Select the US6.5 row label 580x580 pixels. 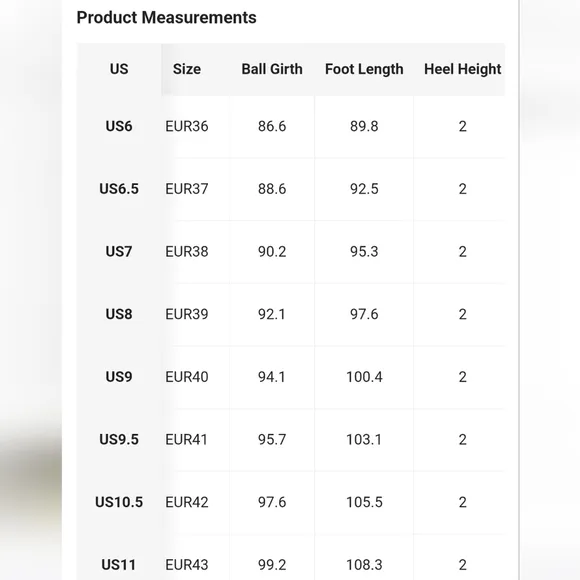119,189
